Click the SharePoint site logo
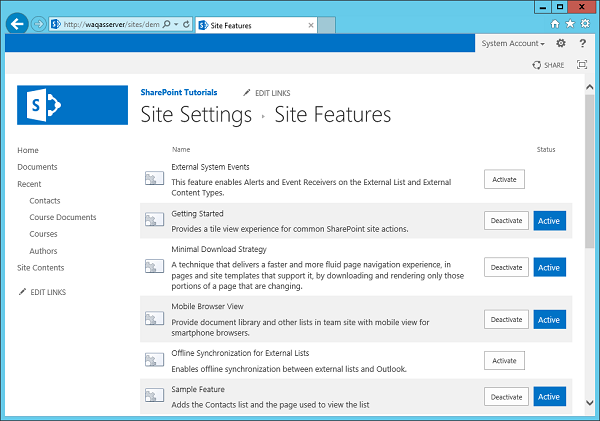 pos(72,106)
